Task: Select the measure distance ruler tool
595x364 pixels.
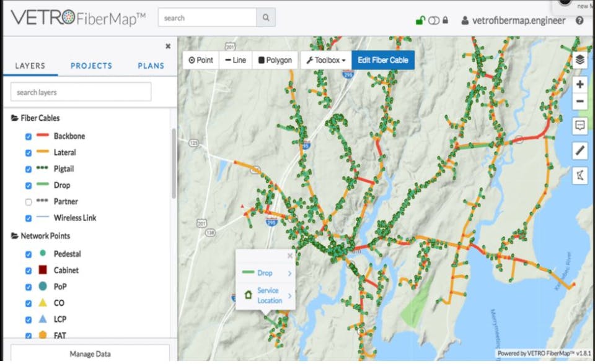Action: 579,150
